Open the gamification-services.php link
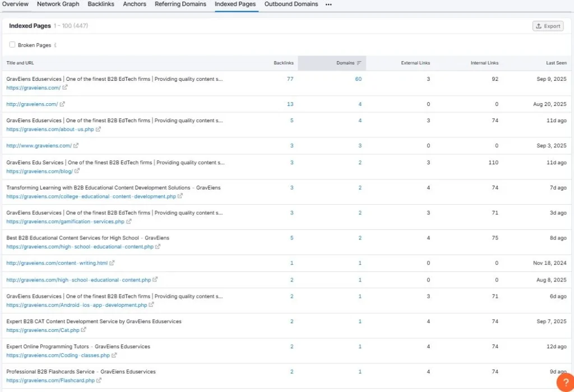 66,222
